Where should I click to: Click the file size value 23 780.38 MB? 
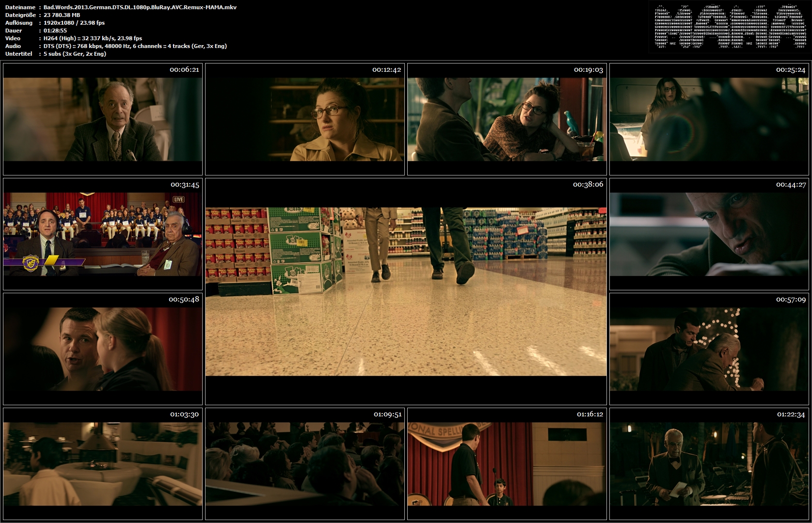click(62, 15)
